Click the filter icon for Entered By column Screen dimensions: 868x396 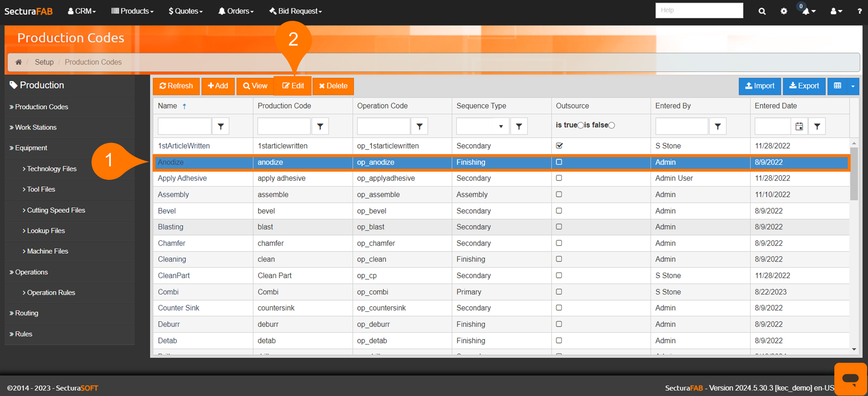pos(717,126)
